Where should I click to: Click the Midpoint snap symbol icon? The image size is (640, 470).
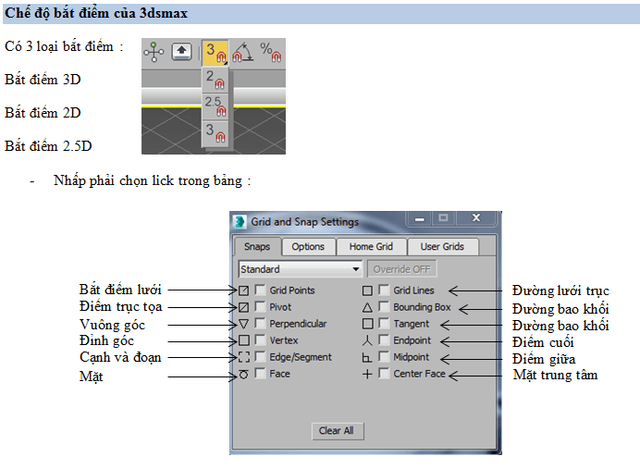coord(367,357)
